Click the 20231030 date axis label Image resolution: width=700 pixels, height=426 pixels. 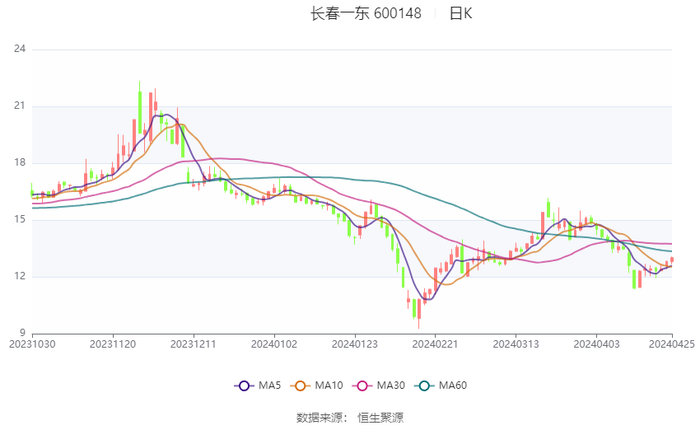[32, 343]
